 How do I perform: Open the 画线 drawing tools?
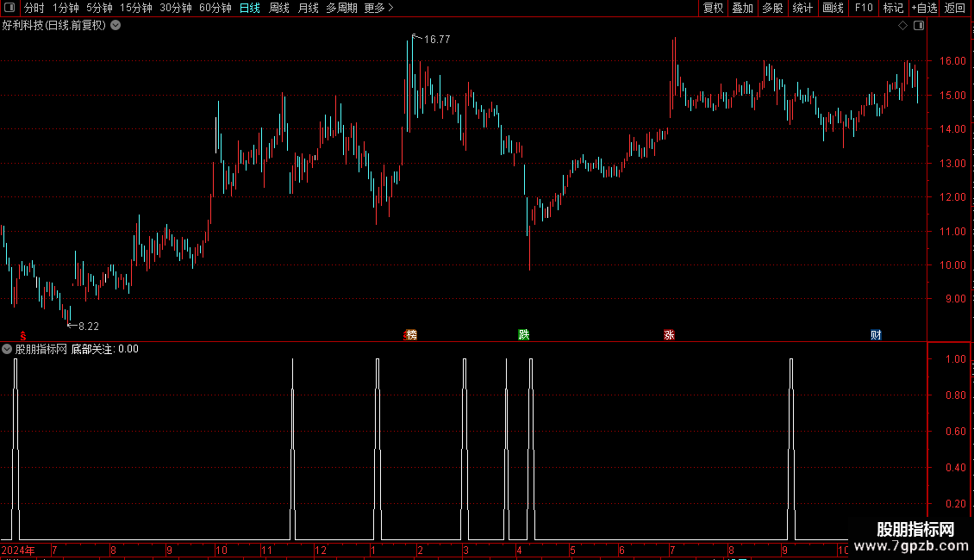tap(833, 8)
